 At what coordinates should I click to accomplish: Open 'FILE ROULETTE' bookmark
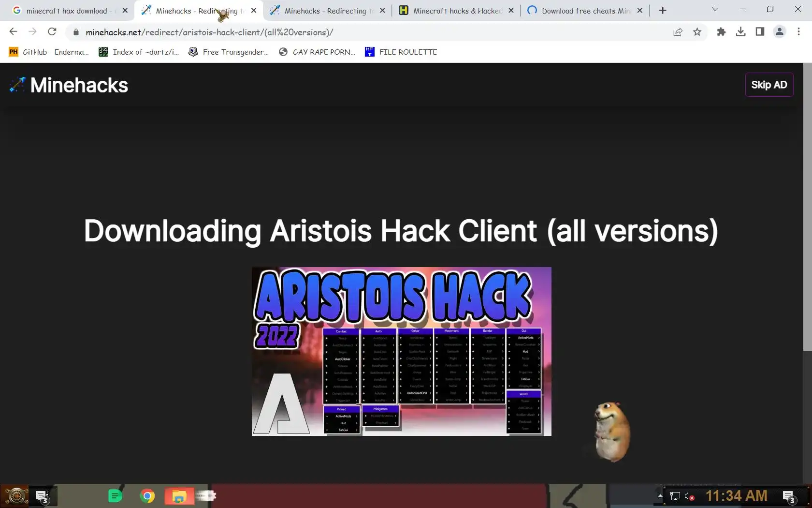tap(401, 52)
